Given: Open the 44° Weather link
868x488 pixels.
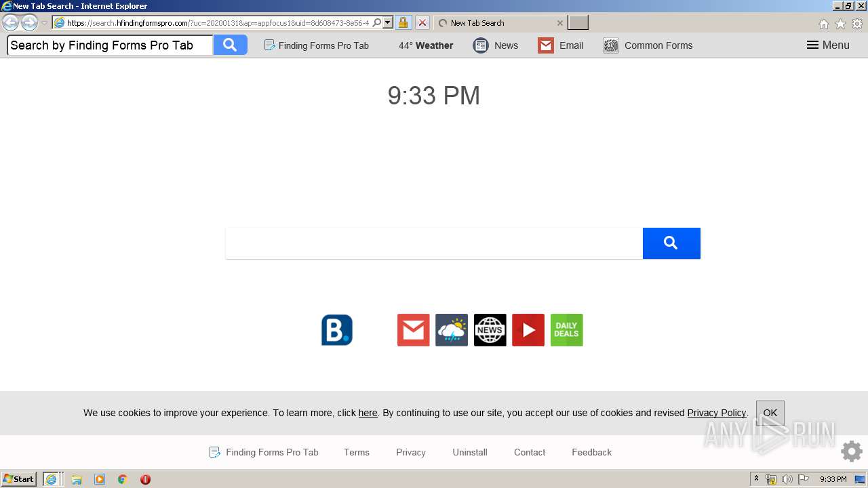Looking at the screenshot, I should pos(426,45).
